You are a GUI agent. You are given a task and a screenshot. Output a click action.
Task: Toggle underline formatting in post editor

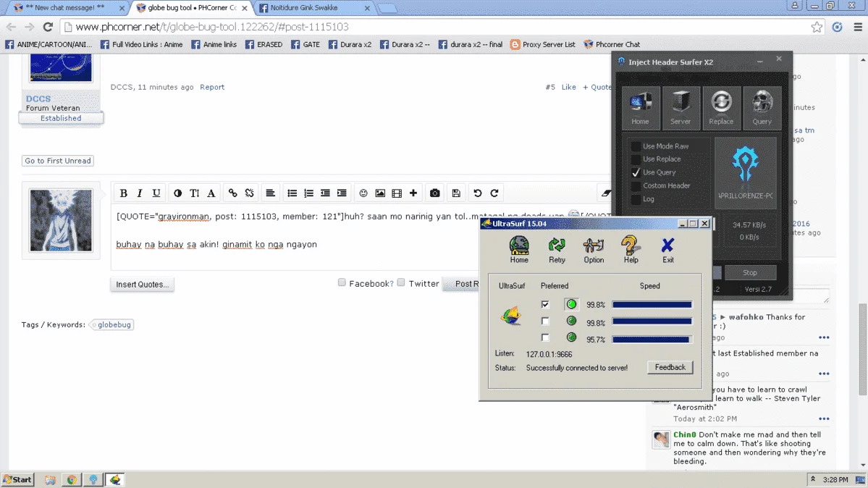[x=156, y=193]
